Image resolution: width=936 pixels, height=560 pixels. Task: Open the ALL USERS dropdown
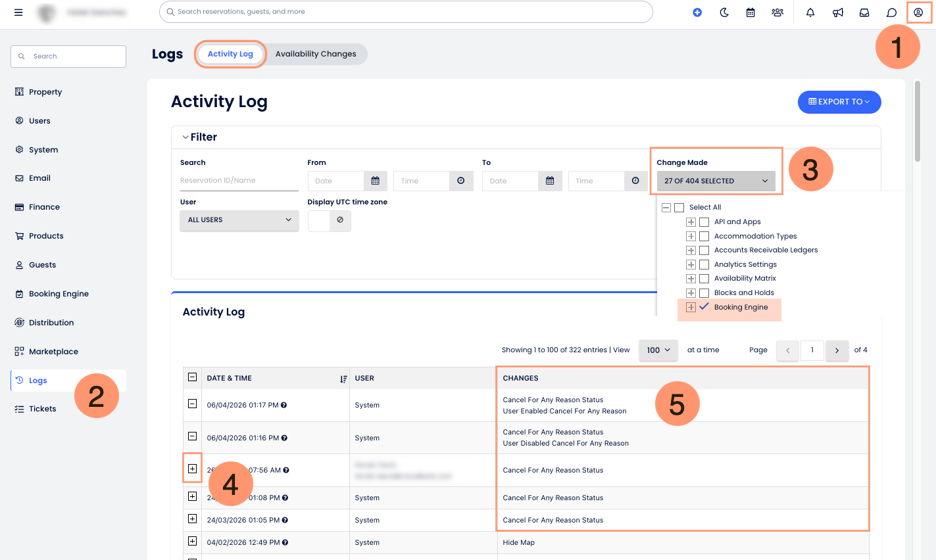click(239, 220)
